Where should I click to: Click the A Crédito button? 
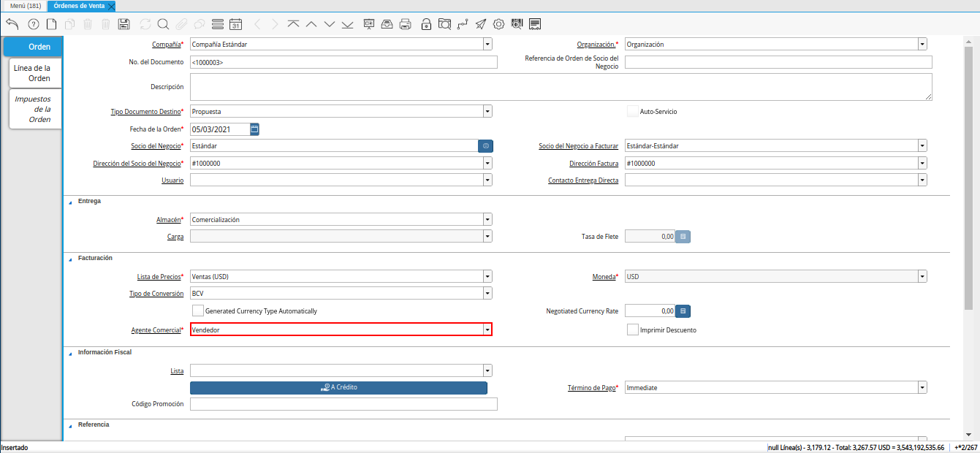tap(338, 387)
